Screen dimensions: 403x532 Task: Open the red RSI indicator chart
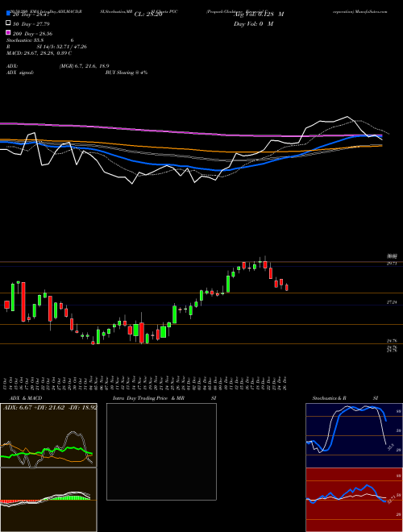[354, 500]
